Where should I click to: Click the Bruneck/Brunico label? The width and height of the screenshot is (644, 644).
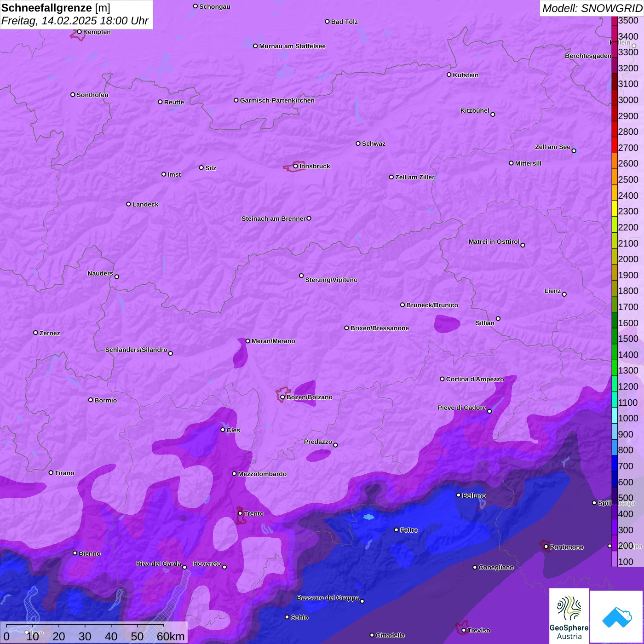point(432,305)
